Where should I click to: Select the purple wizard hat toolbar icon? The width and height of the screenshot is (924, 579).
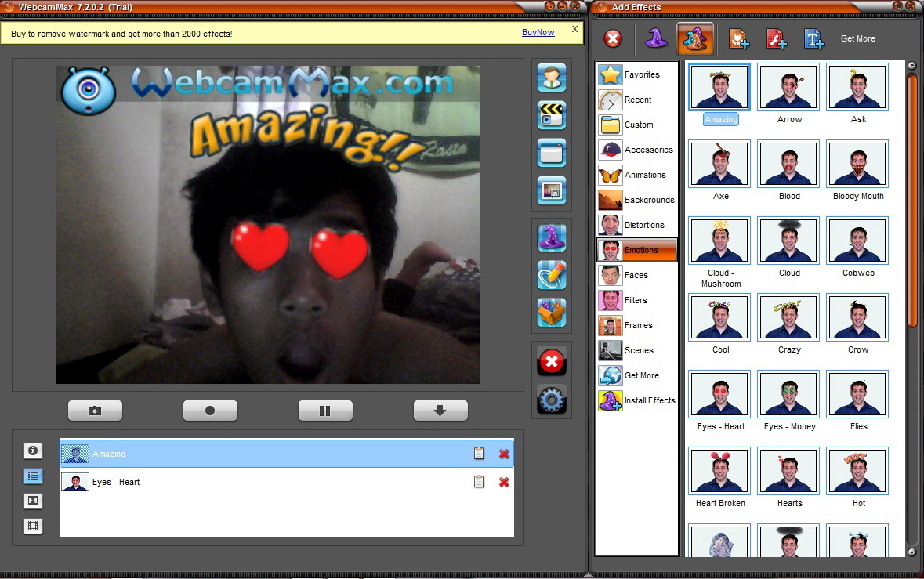[x=656, y=39]
